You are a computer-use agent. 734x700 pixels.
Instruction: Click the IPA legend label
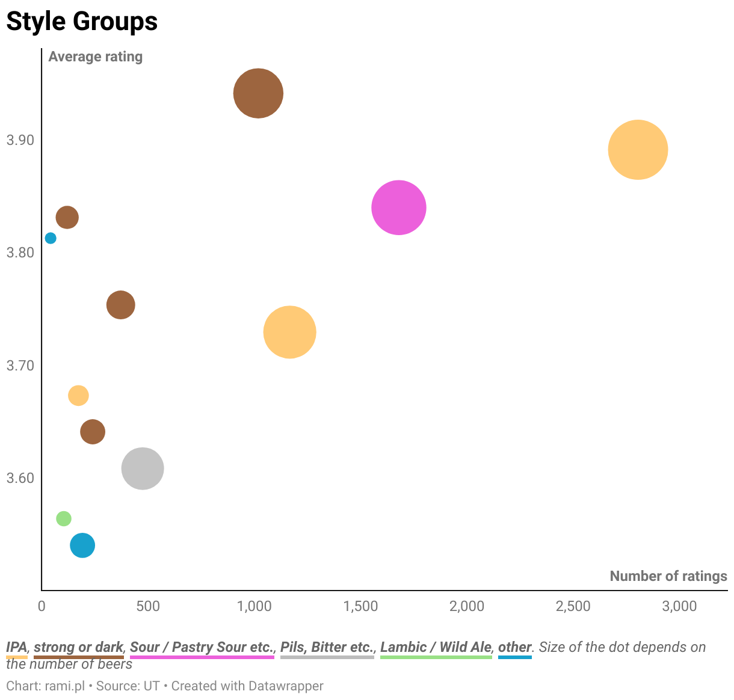point(17,647)
